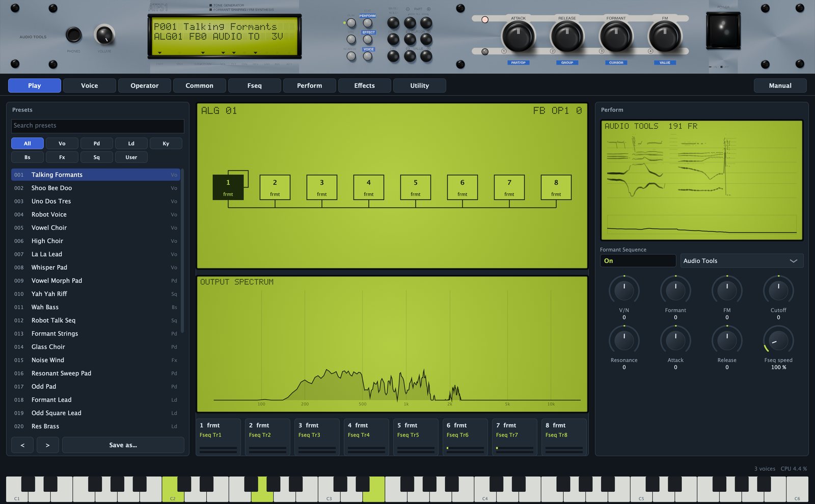The image size is (815, 504).
Task: Push the hardware PERFORM button
Action: click(x=367, y=23)
